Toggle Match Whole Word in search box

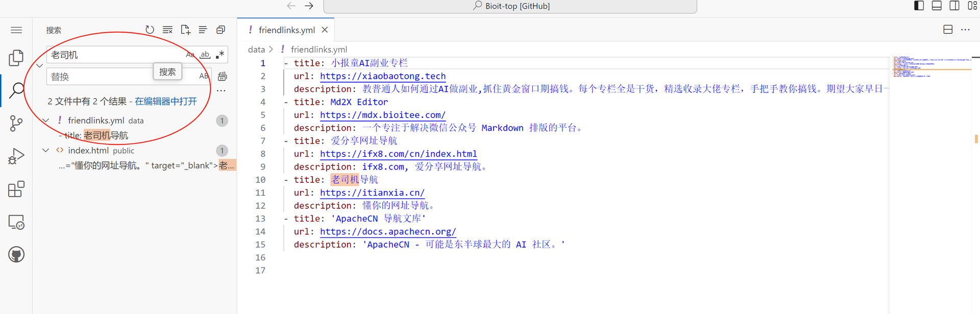tap(205, 55)
